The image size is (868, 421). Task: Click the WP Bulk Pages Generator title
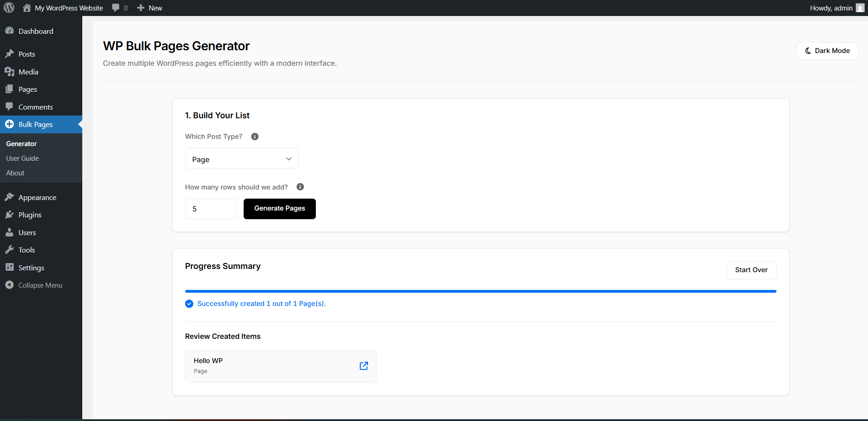(176, 46)
